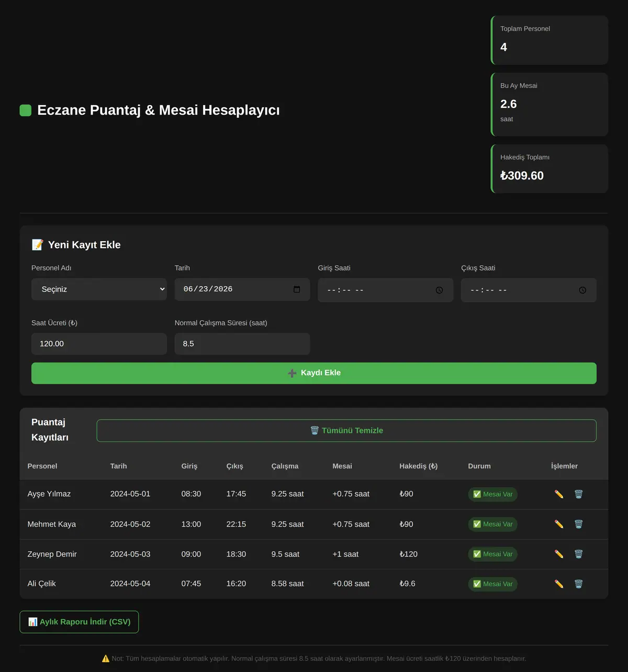Select the Ali Çelik name cell
The height and width of the screenshot is (672, 628).
[42, 584]
